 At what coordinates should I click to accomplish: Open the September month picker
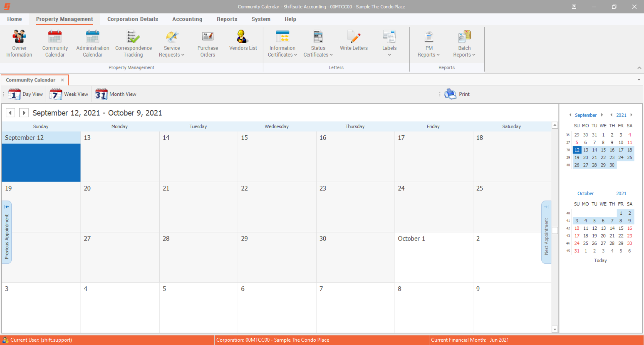(586, 115)
